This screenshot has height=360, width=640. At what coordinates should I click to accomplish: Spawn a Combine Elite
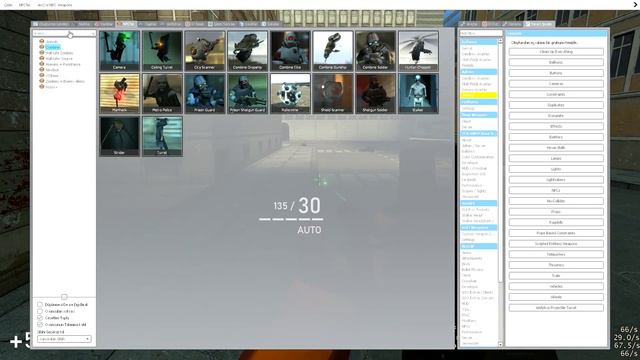point(290,51)
